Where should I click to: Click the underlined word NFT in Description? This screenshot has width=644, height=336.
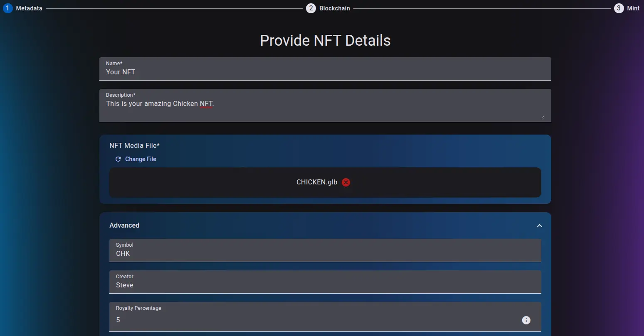click(x=206, y=103)
